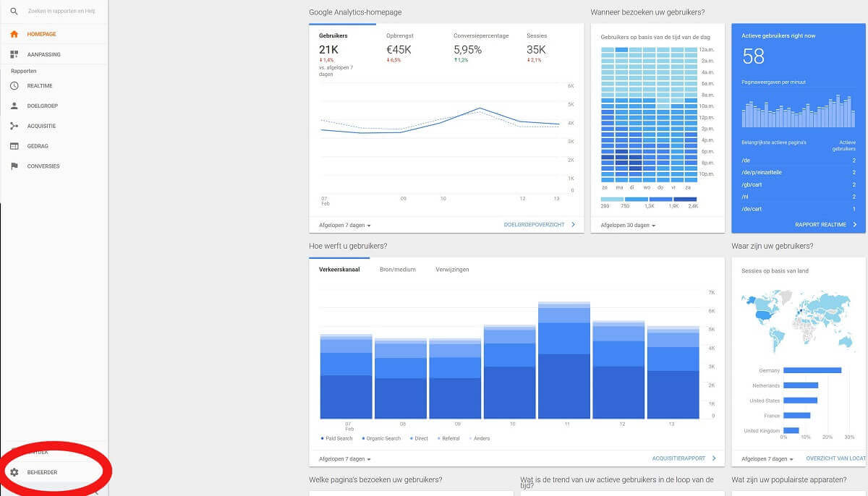Open Acquisitie reports via its arrows icon

pyautogui.click(x=14, y=126)
